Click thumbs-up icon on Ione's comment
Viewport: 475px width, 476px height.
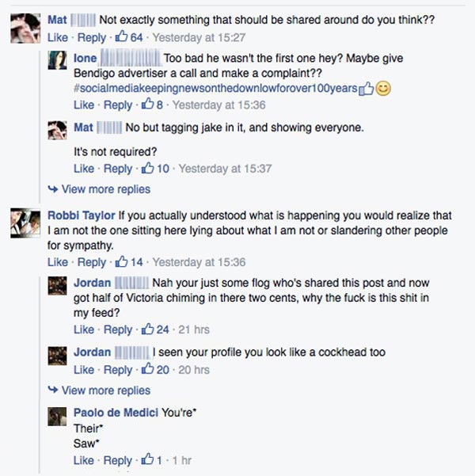[x=147, y=105]
